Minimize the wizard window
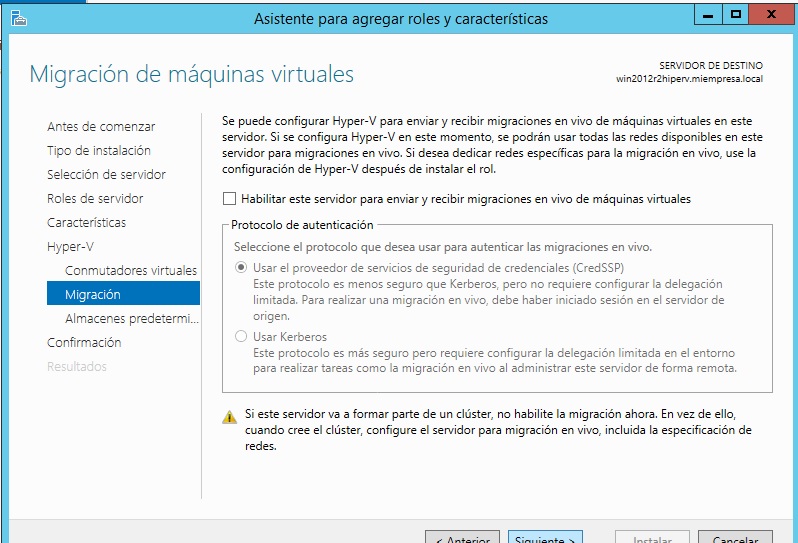798x543 pixels. [708, 15]
